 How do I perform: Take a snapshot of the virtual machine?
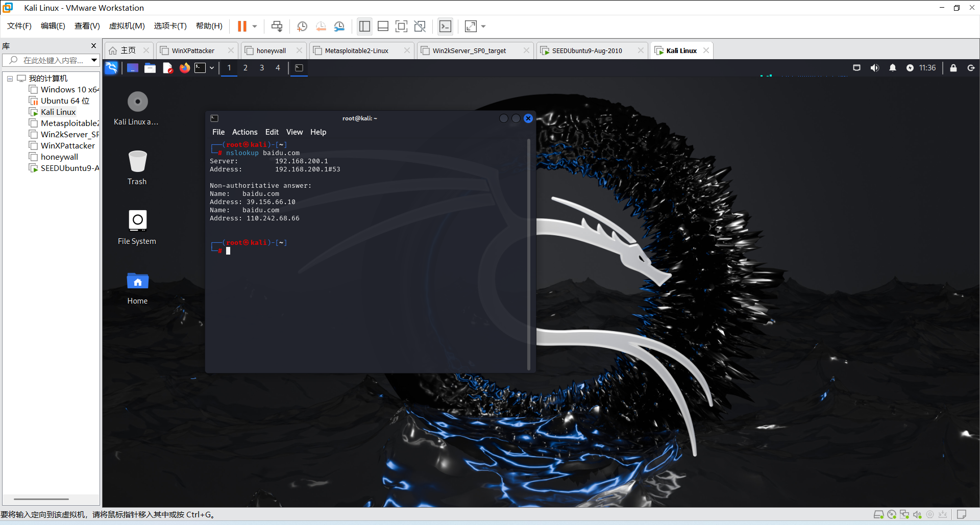tap(302, 27)
